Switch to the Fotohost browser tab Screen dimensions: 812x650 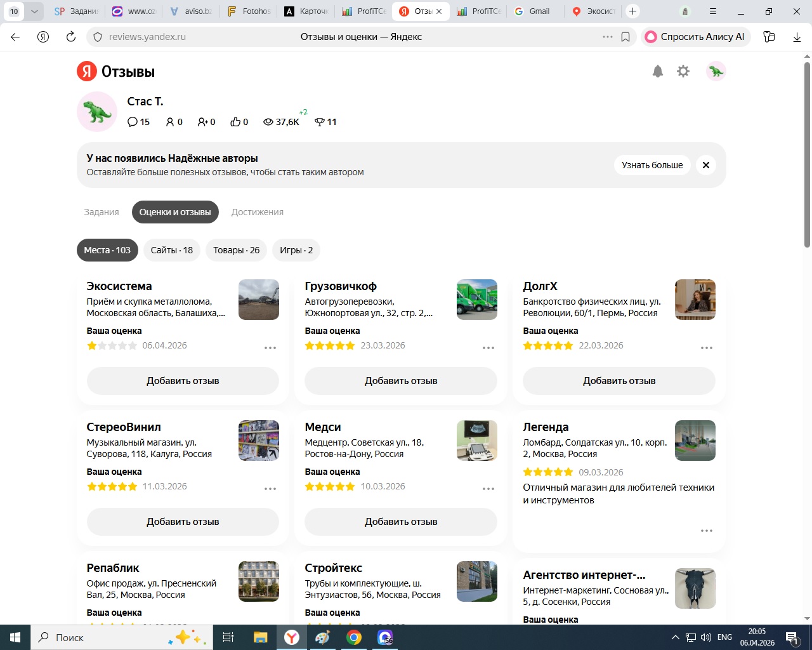249,11
